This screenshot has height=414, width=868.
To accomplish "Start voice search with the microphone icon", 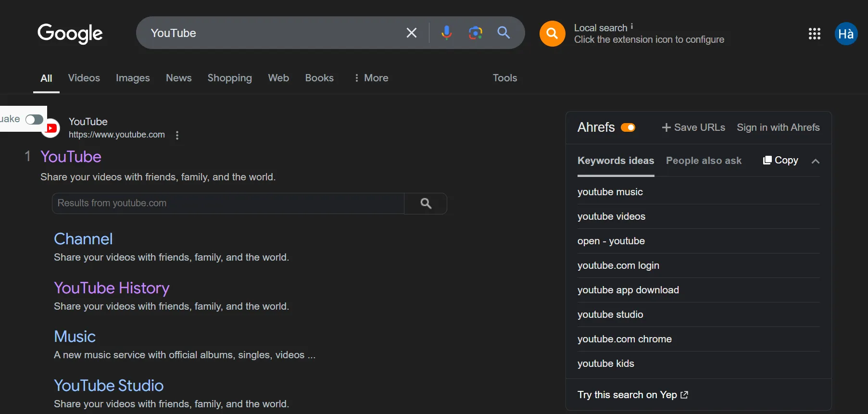I will pyautogui.click(x=447, y=33).
